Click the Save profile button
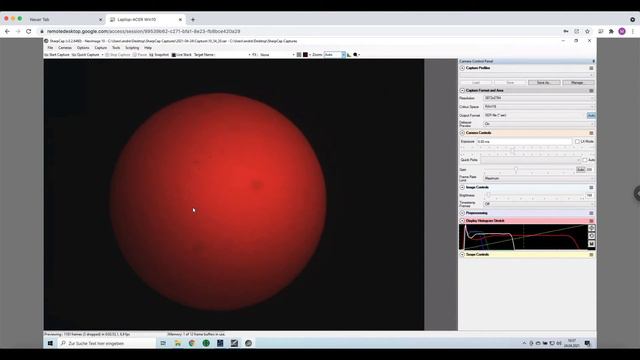The height and width of the screenshot is (360, 640). (510, 83)
